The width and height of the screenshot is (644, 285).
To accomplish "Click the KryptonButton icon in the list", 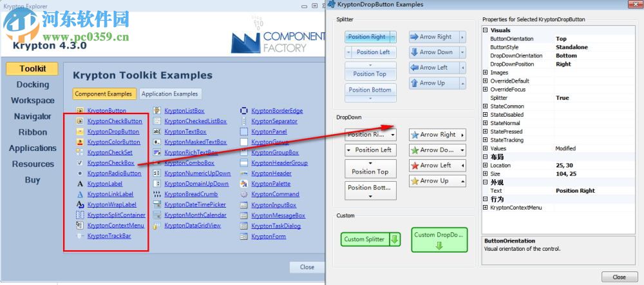I will [x=80, y=111].
